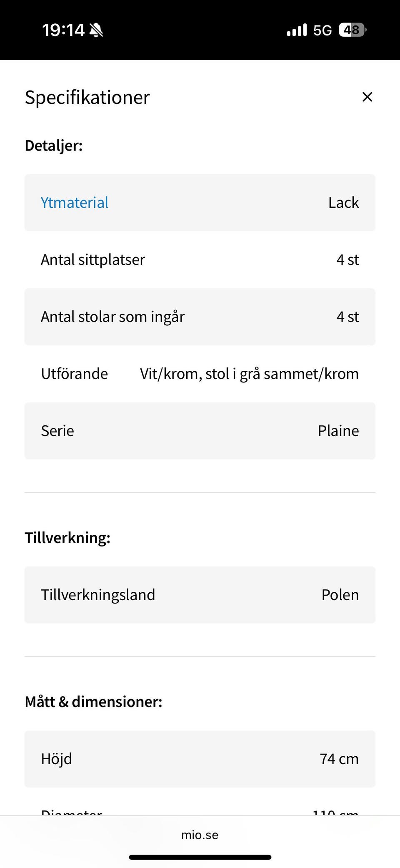Tap the Serie Plaine row
The height and width of the screenshot is (868, 400).
[x=200, y=431]
